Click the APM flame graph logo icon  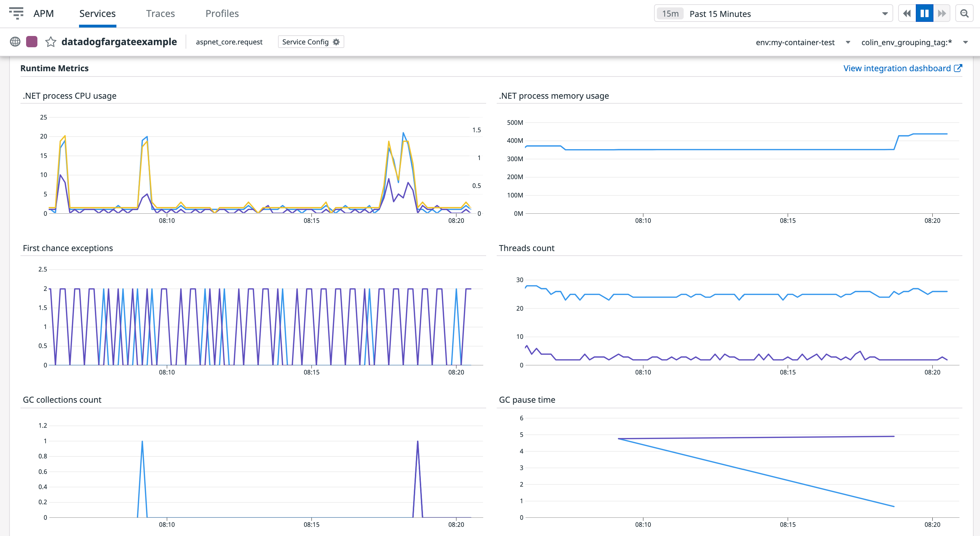pos(17,13)
